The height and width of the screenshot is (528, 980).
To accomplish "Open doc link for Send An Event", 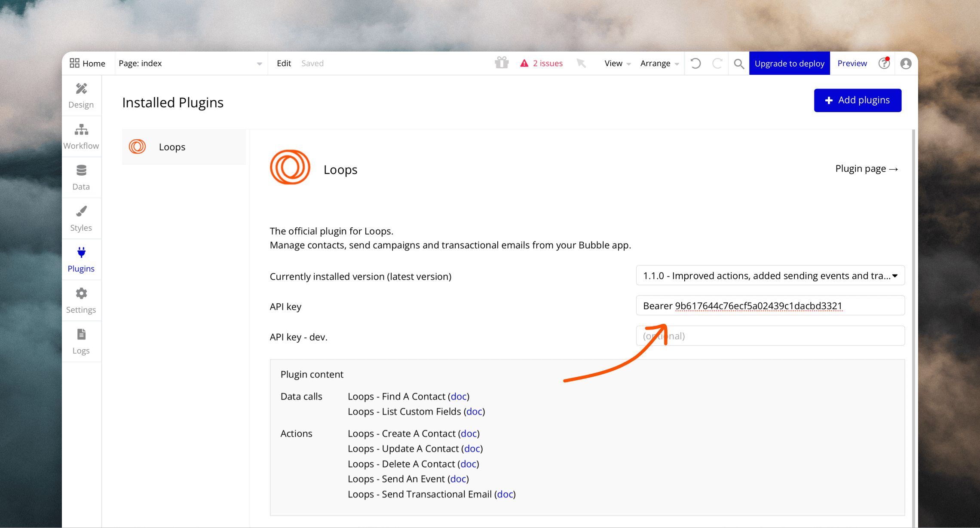I will point(458,479).
